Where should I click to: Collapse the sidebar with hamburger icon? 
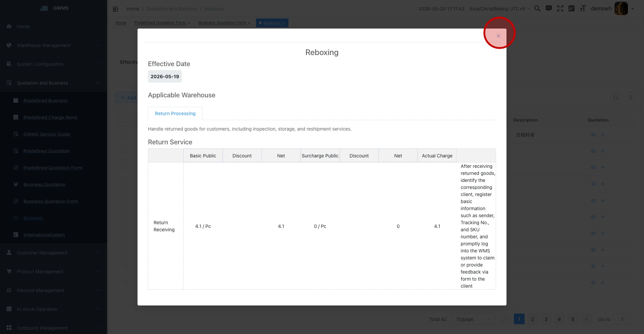(x=115, y=9)
